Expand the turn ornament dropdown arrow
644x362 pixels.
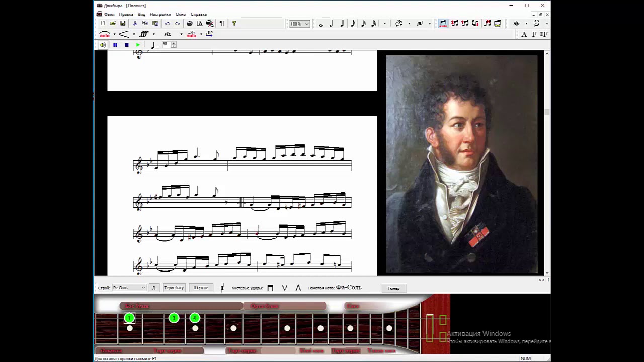click(x=547, y=24)
